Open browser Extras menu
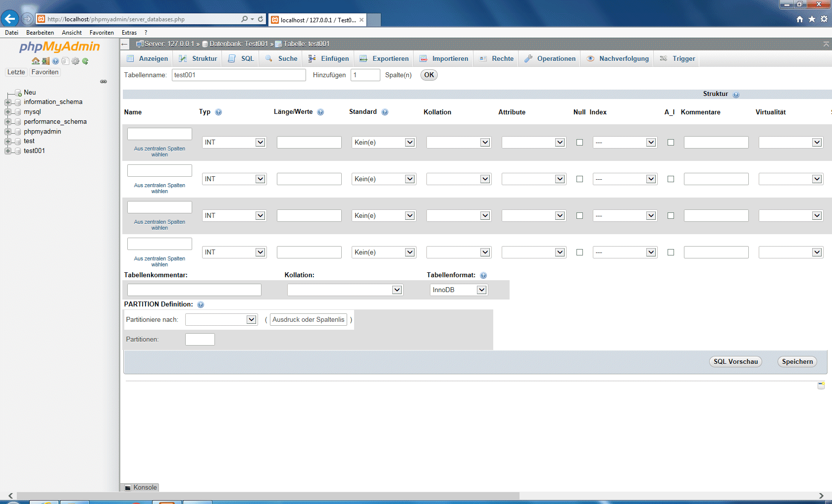Viewport: 832px width, 504px height. tap(129, 33)
